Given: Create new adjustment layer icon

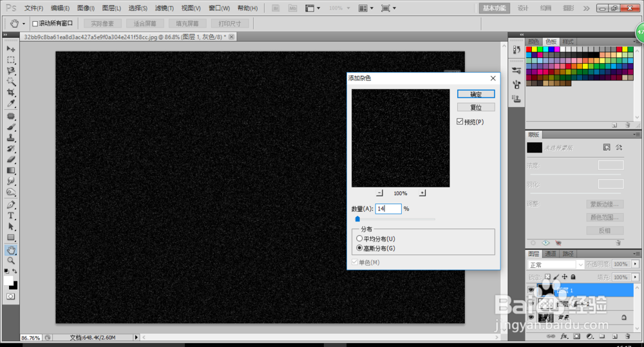Looking at the screenshot, I should (590, 336).
